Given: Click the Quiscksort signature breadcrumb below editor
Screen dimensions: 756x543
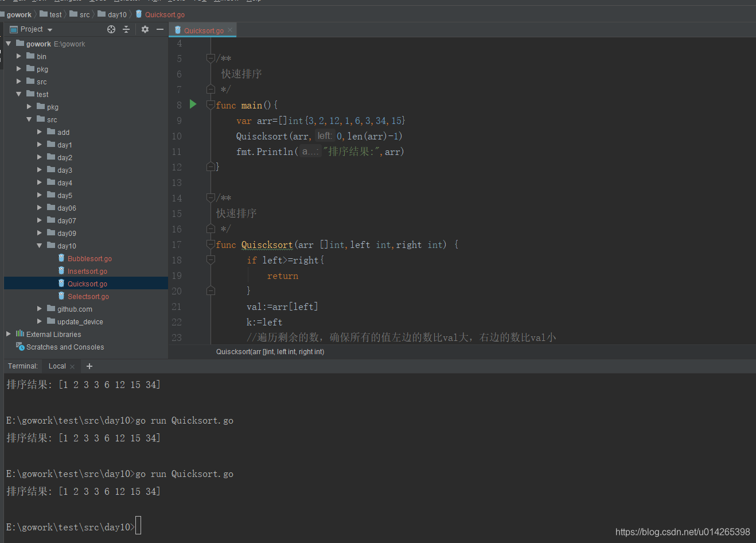Looking at the screenshot, I should pos(270,352).
